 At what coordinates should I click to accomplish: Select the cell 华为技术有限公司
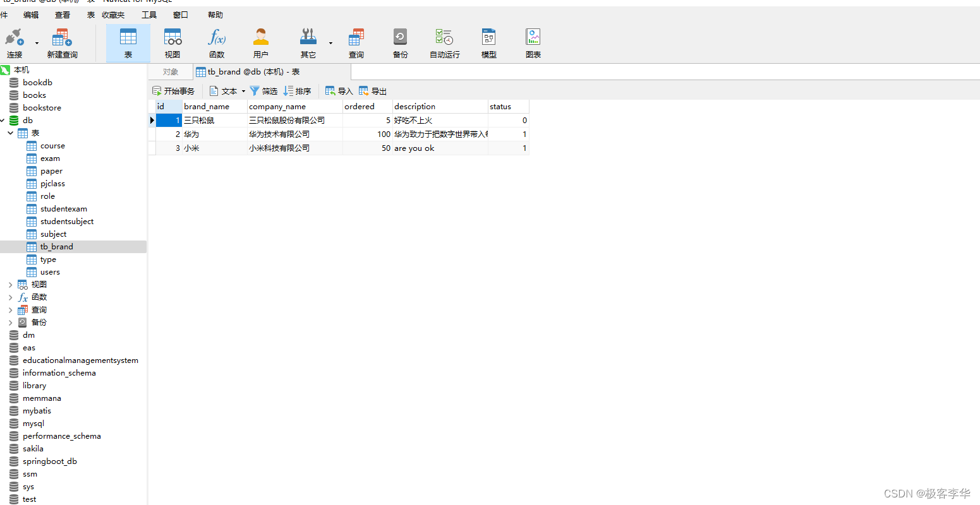point(295,134)
